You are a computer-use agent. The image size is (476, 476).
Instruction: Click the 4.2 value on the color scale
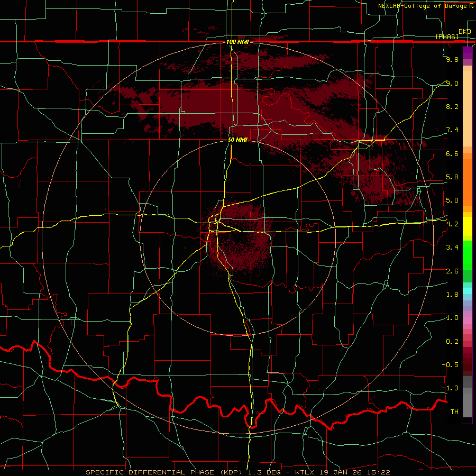coord(452,224)
